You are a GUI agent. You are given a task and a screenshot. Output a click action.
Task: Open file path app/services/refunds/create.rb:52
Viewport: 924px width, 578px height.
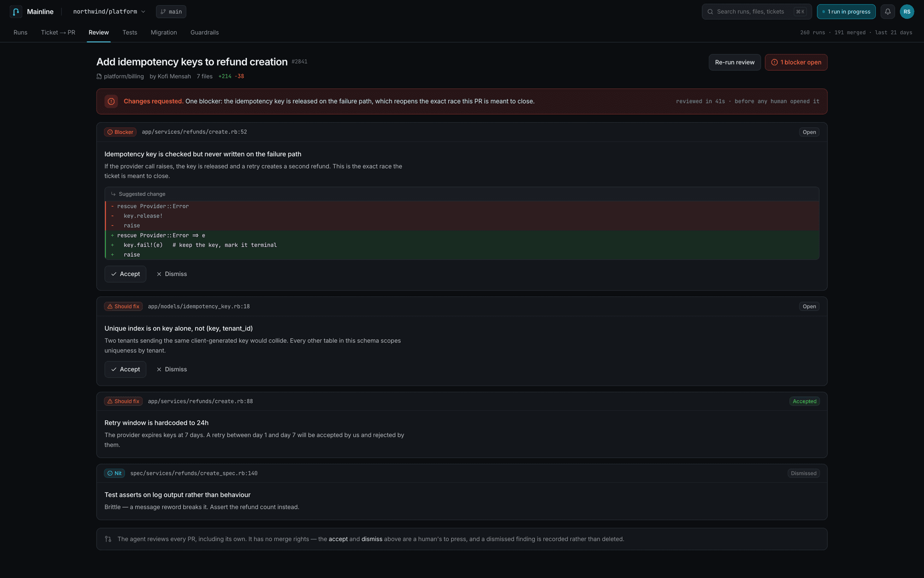click(x=194, y=132)
